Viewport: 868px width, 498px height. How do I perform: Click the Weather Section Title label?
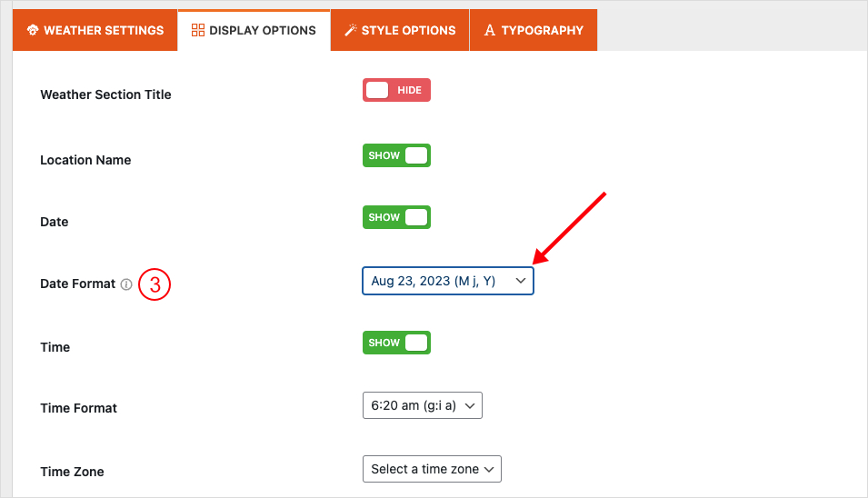[105, 95]
